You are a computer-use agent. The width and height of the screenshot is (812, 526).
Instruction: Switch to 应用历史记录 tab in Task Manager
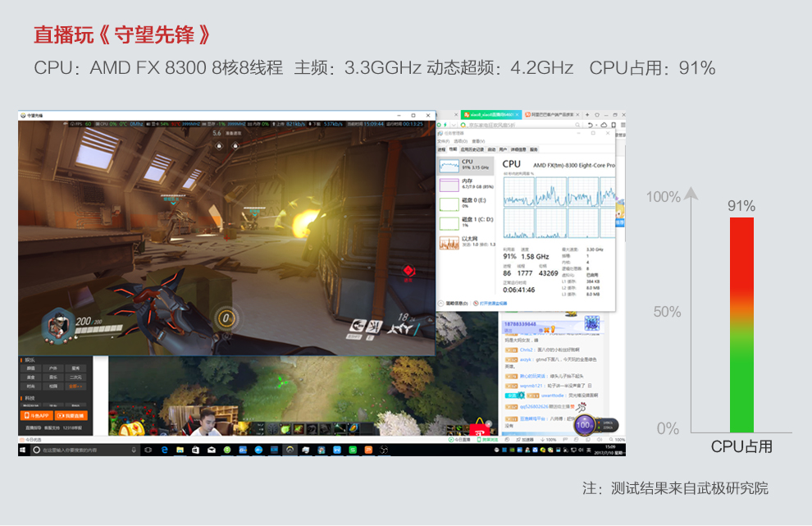(x=472, y=150)
